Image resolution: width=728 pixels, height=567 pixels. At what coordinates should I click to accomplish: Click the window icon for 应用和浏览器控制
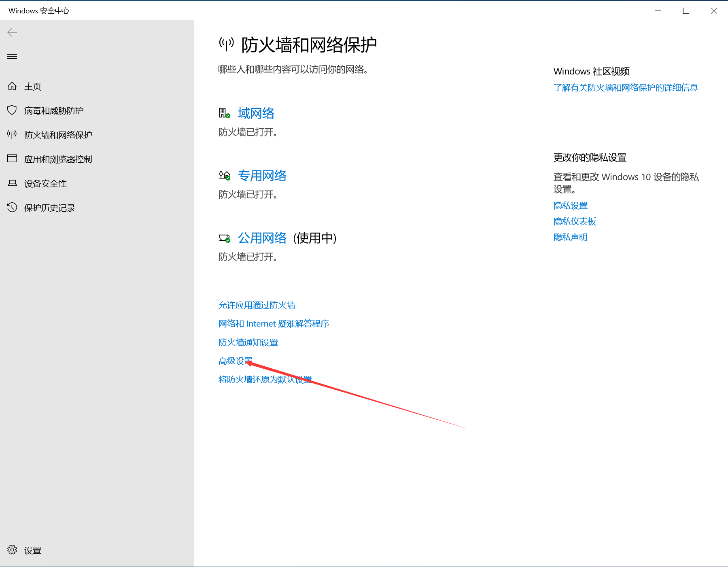pos(12,159)
